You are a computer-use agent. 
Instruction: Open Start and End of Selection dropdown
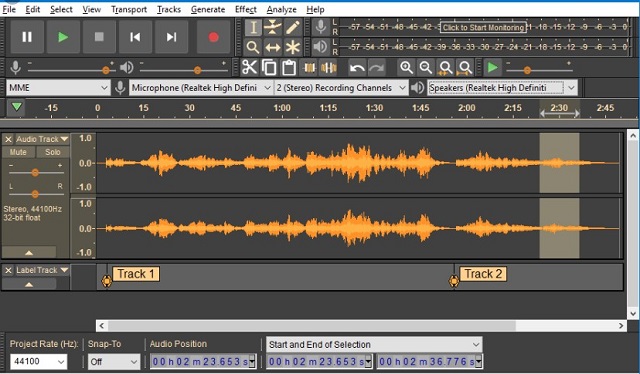tap(374, 345)
